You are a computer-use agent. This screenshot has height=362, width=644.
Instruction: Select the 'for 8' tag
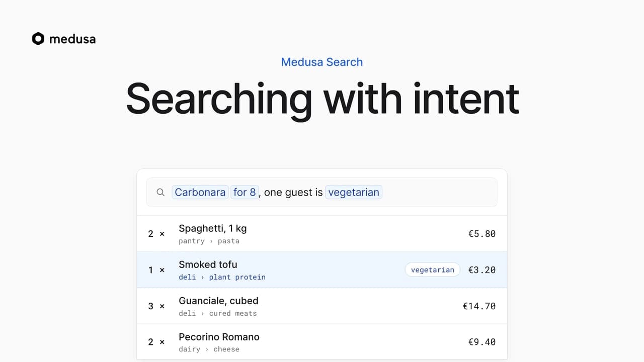coord(245,192)
